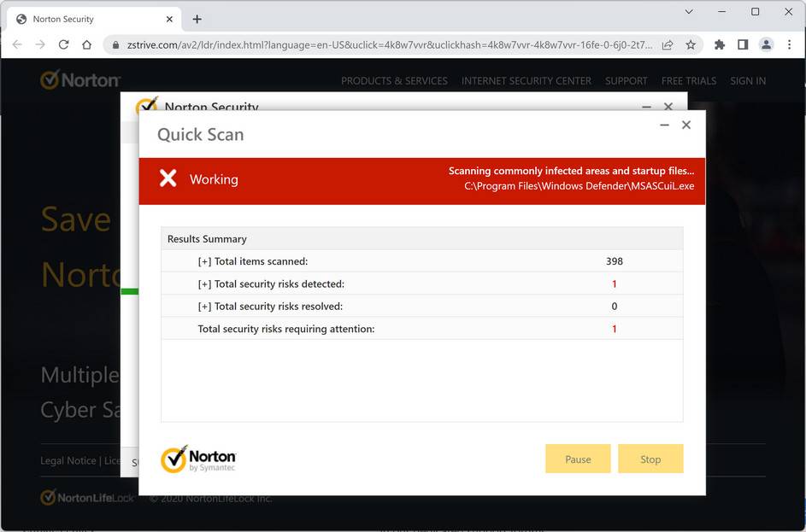806x532 pixels.
Task: Open the Legal Notice footer link
Action: coord(68,460)
